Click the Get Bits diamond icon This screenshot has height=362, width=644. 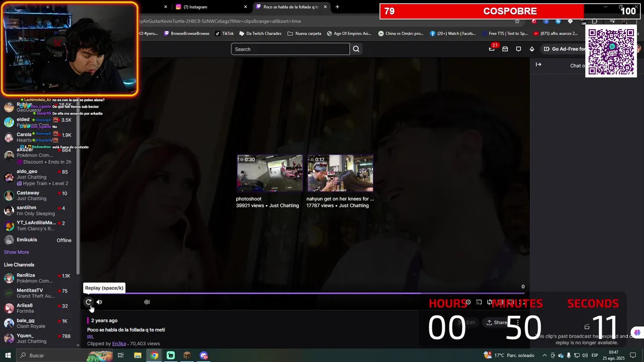click(x=532, y=49)
